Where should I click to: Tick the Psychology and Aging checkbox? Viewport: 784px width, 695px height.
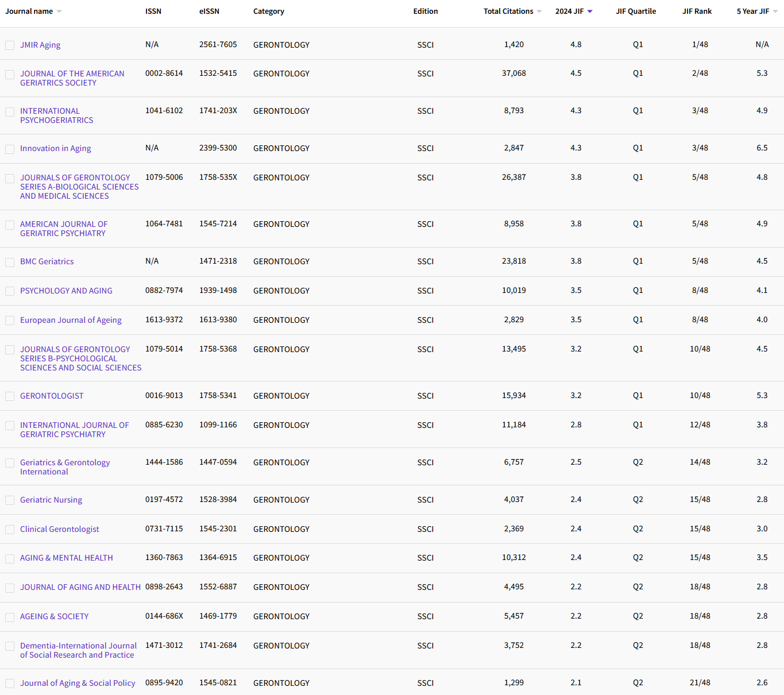tap(10, 292)
